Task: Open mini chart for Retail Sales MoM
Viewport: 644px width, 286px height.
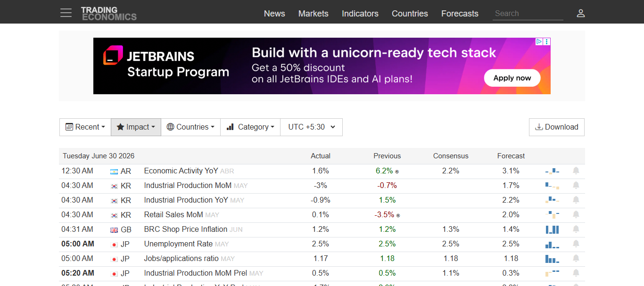Action: tap(552, 214)
